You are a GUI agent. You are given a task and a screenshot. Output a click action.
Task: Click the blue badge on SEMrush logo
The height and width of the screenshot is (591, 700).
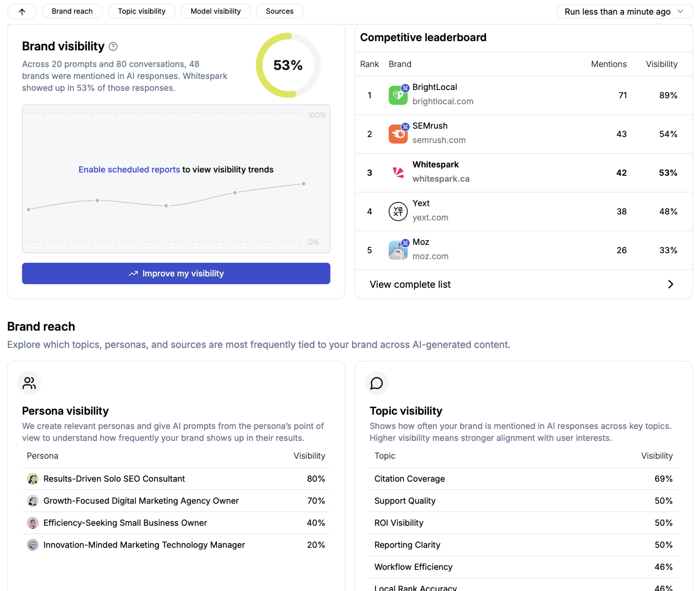pyautogui.click(x=405, y=127)
